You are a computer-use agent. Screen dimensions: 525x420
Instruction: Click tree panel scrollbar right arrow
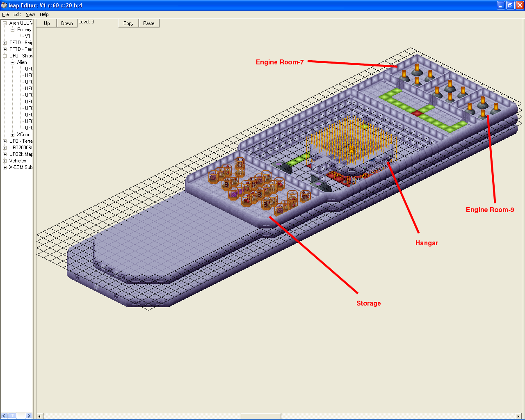coord(29,415)
